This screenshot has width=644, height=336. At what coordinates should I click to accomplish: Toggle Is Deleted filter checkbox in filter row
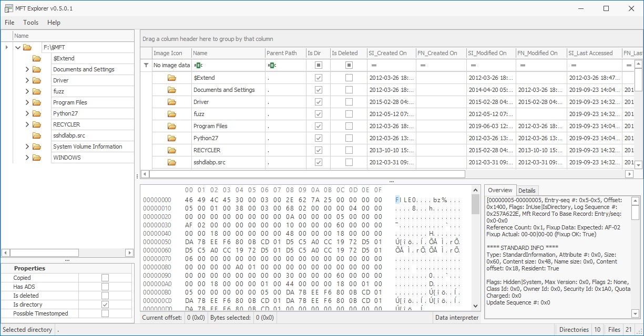[349, 65]
